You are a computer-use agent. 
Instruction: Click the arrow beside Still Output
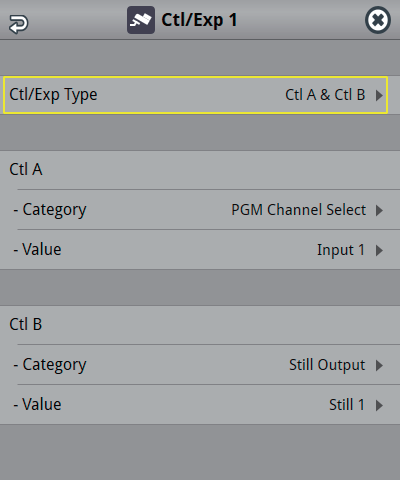click(x=379, y=365)
